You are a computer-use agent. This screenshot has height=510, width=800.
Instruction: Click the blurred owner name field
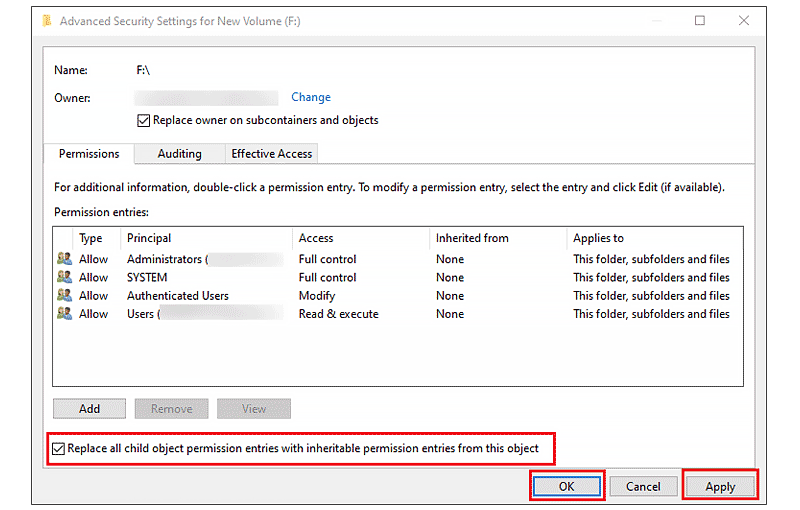pos(206,97)
